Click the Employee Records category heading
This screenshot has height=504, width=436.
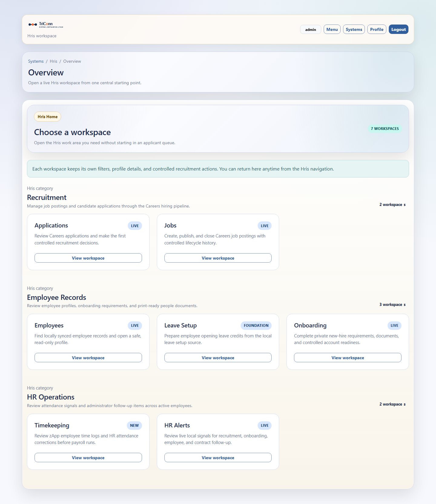coord(57,297)
